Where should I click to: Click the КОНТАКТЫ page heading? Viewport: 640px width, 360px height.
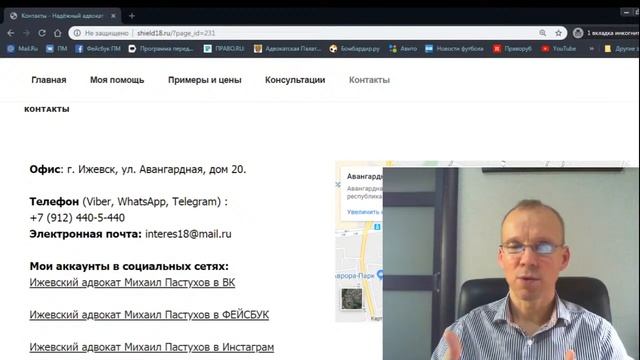(x=47, y=109)
